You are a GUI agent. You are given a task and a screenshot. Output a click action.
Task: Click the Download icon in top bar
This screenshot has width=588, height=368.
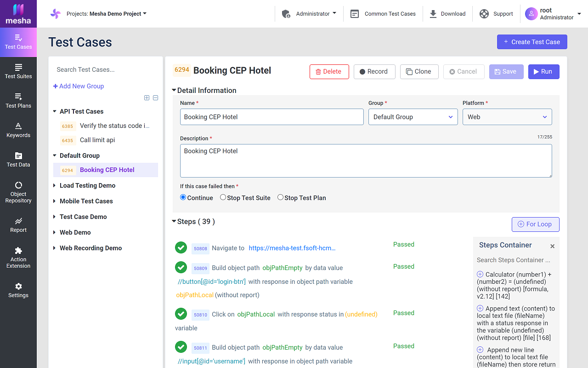[433, 14]
